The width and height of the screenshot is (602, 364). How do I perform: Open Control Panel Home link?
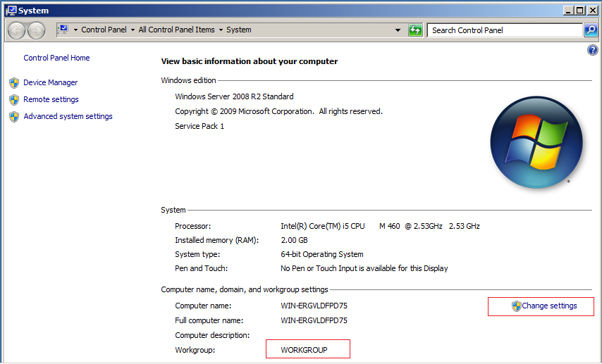(x=56, y=58)
